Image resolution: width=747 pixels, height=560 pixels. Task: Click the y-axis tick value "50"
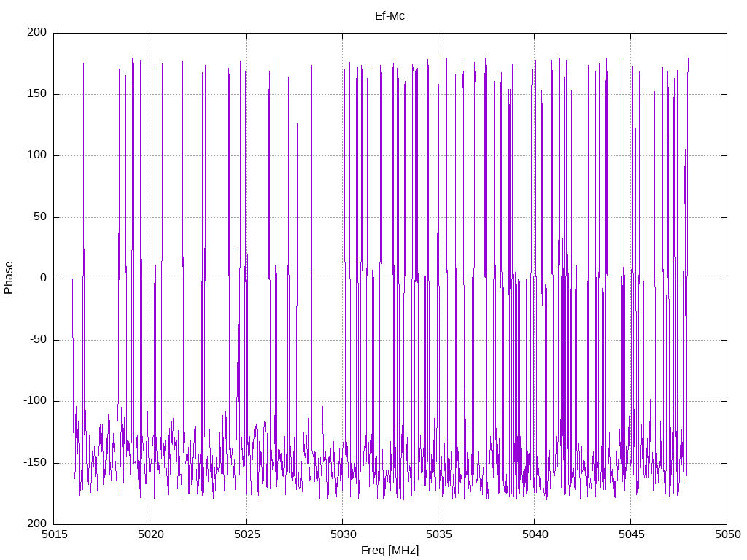[x=41, y=217]
